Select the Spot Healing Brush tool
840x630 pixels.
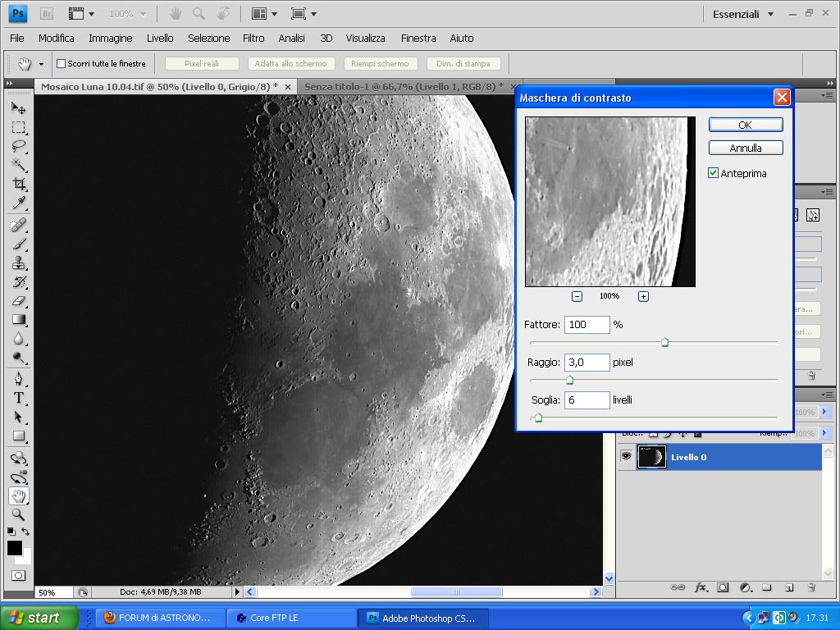18,225
